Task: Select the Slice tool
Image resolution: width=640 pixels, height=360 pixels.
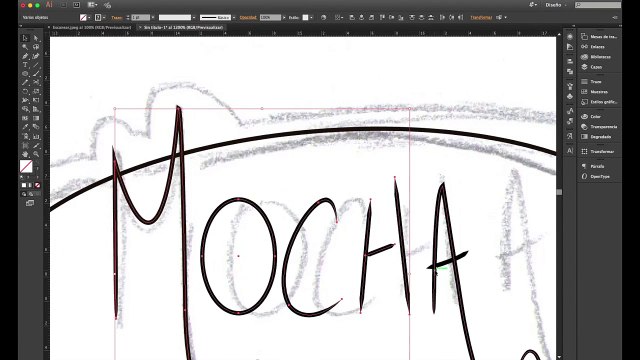Action: coord(36,145)
